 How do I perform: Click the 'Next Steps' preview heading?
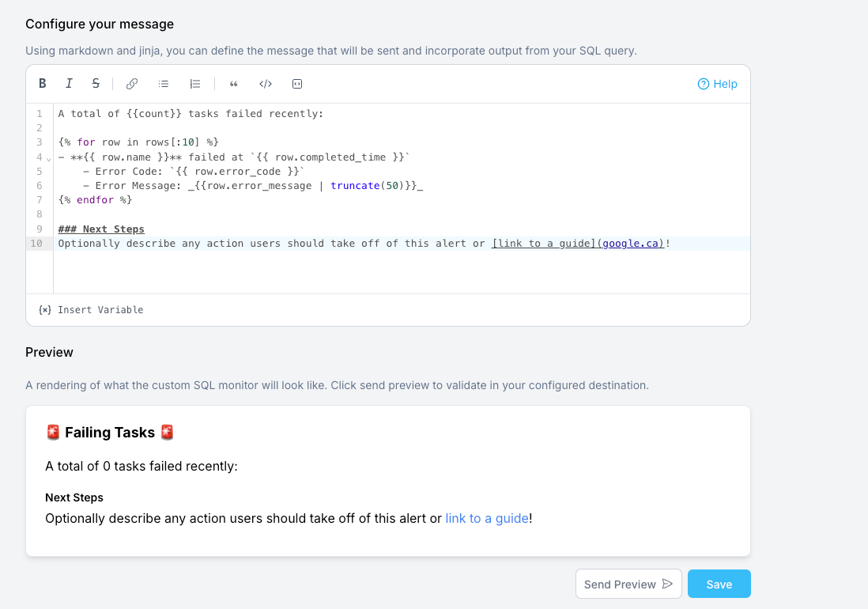74,497
